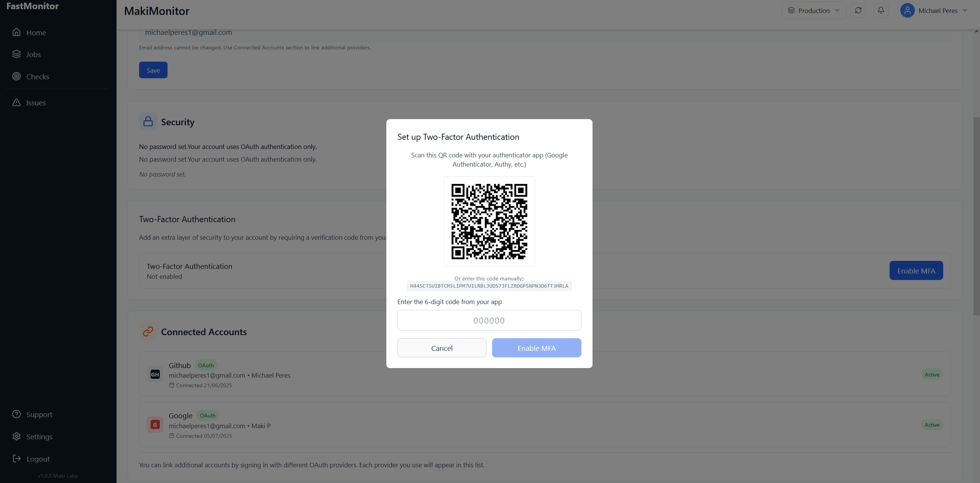Click the QR code image
This screenshot has height=483, width=980.
click(489, 221)
